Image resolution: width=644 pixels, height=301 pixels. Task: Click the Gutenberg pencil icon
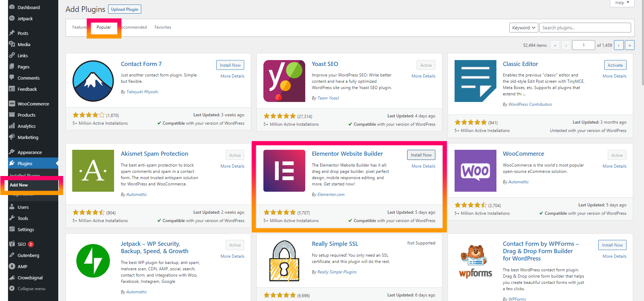pyautogui.click(x=12, y=255)
